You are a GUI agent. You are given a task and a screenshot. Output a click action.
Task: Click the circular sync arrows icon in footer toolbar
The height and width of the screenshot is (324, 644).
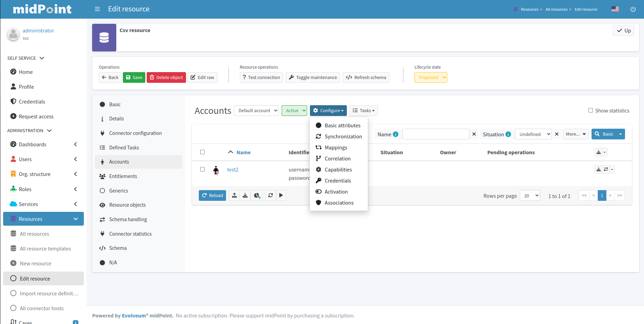pyautogui.click(x=271, y=195)
